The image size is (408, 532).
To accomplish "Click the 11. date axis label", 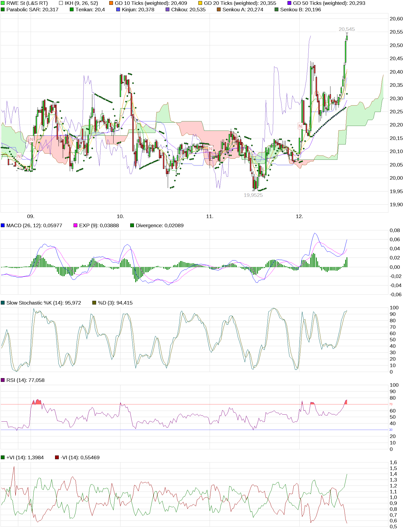I will (210, 216).
